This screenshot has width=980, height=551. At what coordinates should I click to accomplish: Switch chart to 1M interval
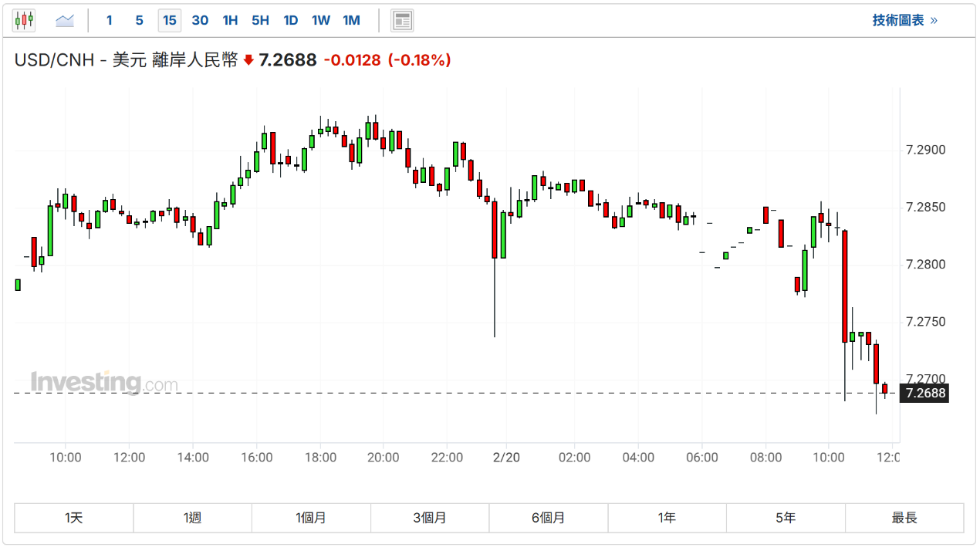pyautogui.click(x=351, y=20)
